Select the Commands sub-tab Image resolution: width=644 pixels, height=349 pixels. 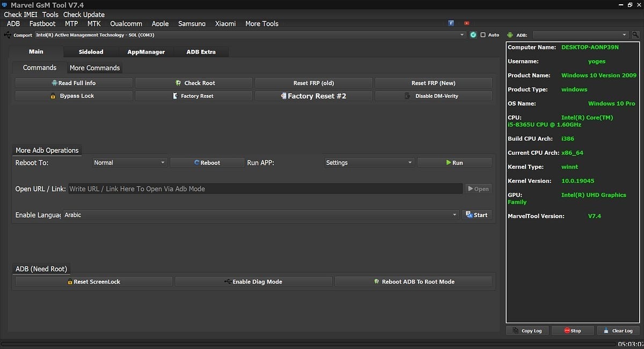coord(40,68)
